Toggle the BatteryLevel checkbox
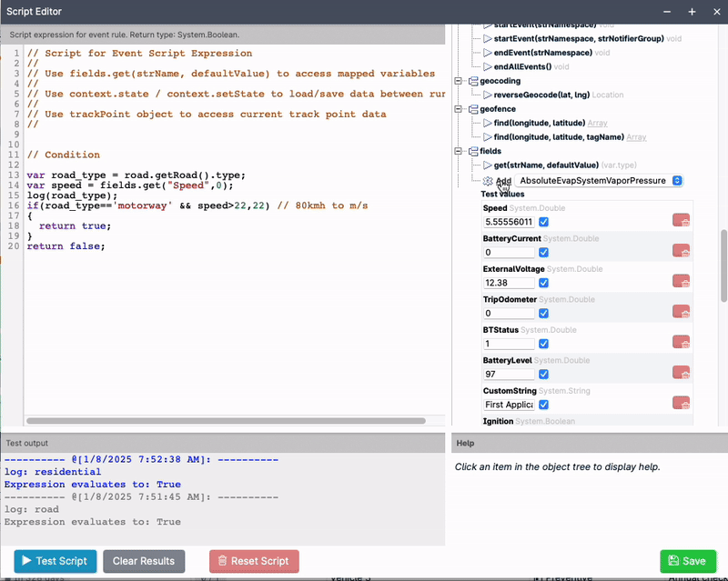Screen dimensions: 728x581 [x=543, y=375]
